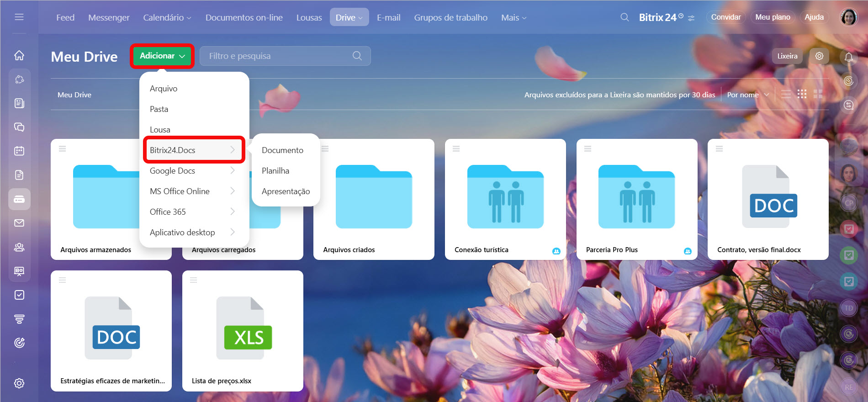Open the Messenger tab
Screen dimensions: 868x402
tap(109, 17)
